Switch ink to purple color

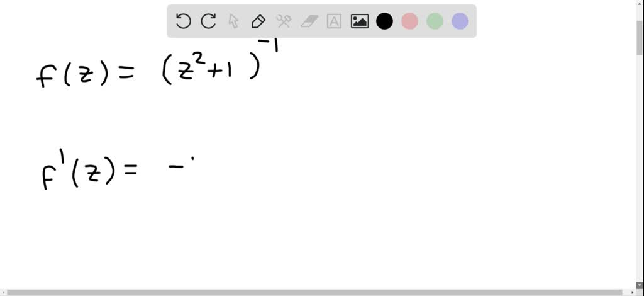coord(460,21)
